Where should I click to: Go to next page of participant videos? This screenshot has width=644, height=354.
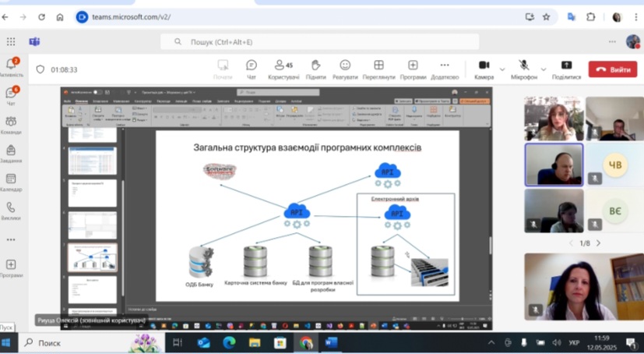[x=598, y=243]
